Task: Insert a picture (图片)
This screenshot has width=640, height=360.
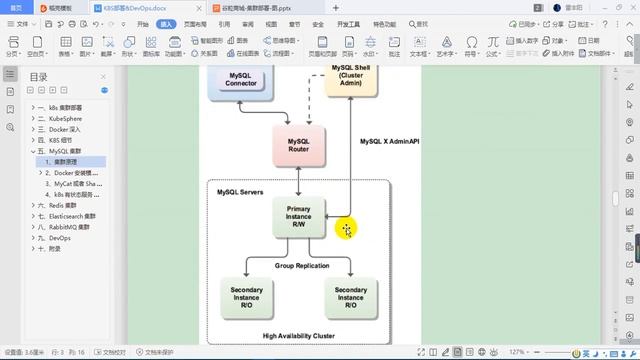Action: tap(87, 46)
